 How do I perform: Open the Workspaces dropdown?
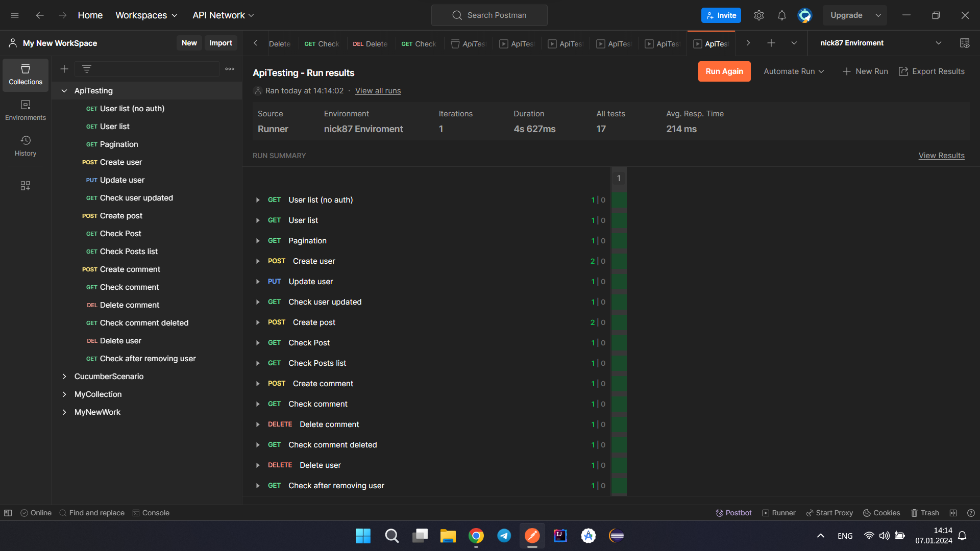pos(146,15)
